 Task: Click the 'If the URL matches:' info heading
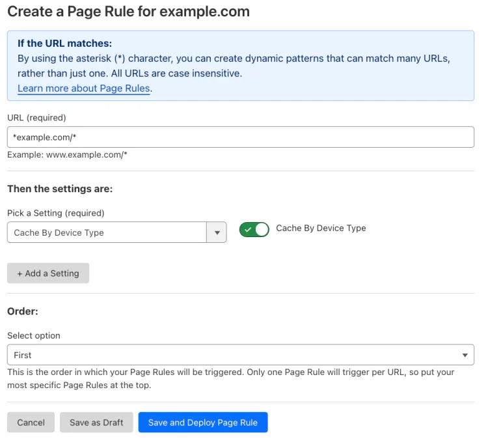click(x=64, y=44)
